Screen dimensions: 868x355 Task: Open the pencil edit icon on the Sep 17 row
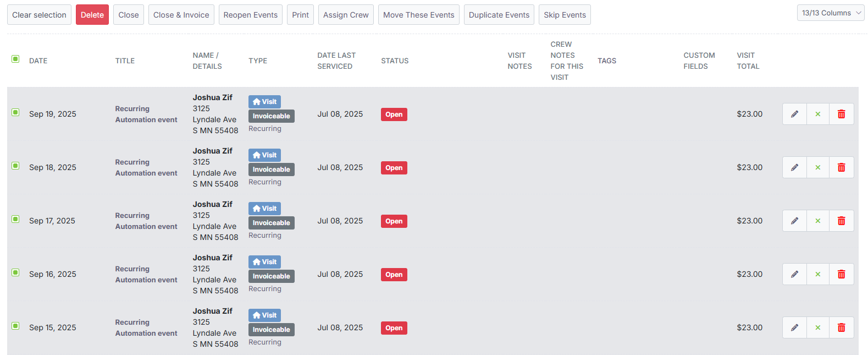coord(794,220)
